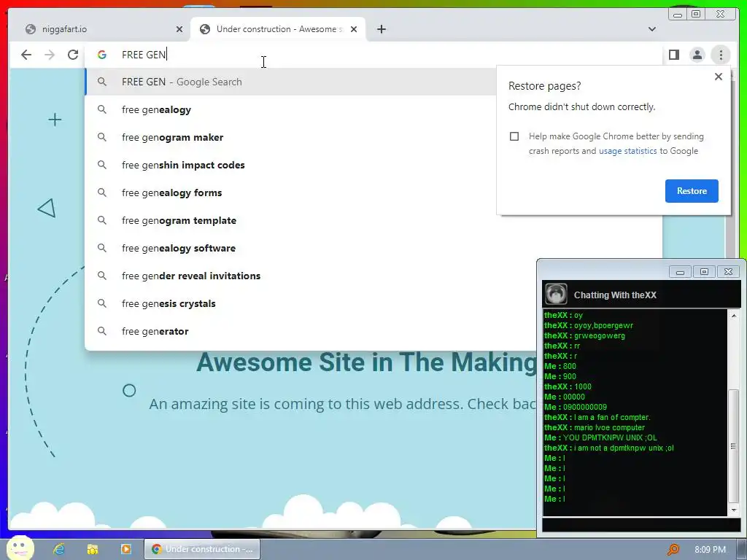Screen dimensions: 747x560
Task: Switch to the niggafart.io tab
Action: (x=98, y=29)
